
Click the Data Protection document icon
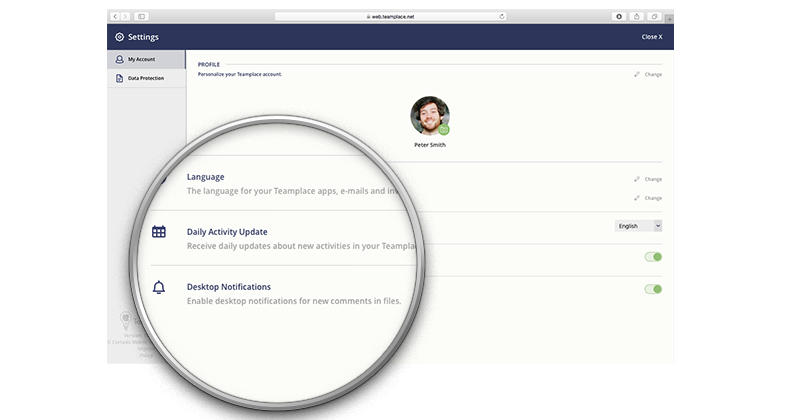pyautogui.click(x=119, y=78)
